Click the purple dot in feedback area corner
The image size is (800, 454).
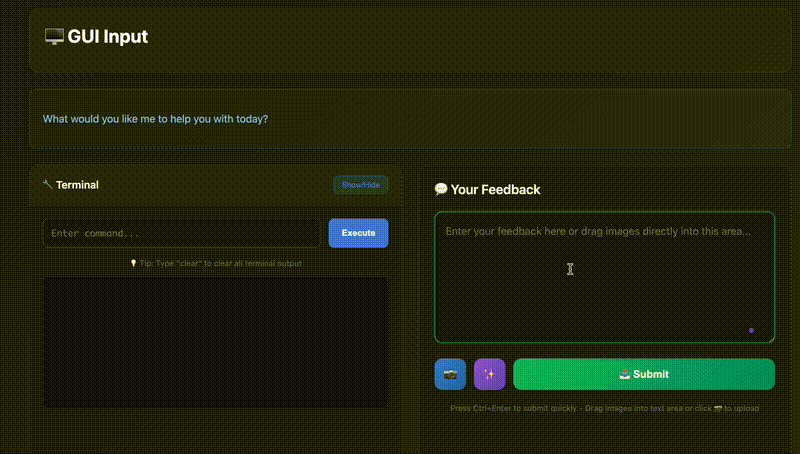click(x=751, y=331)
